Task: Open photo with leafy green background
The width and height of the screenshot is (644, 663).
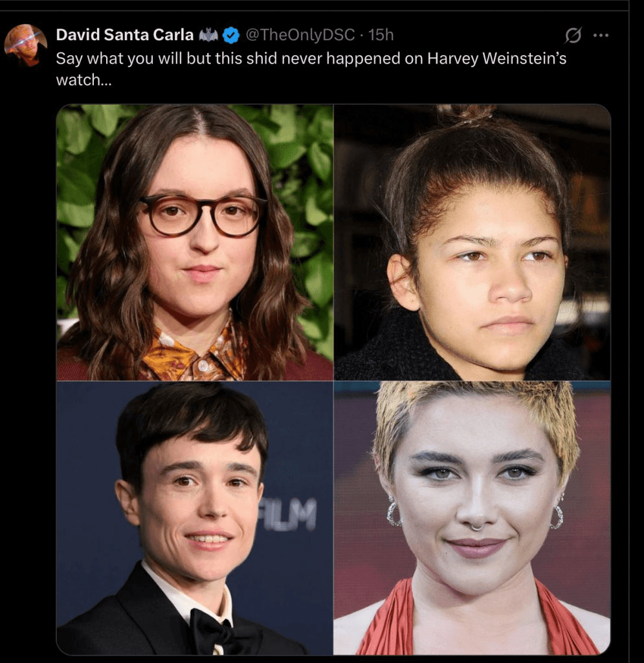Action: pyautogui.click(x=195, y=242)
